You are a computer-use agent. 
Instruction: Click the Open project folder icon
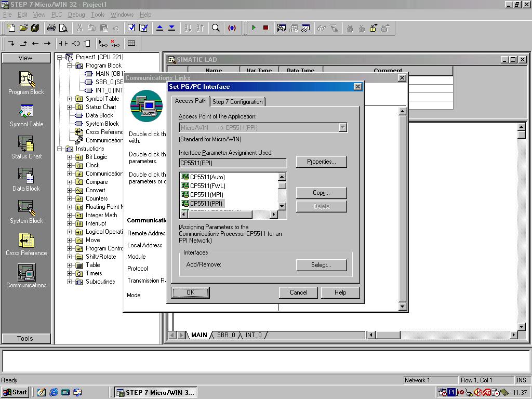(23, 28)
